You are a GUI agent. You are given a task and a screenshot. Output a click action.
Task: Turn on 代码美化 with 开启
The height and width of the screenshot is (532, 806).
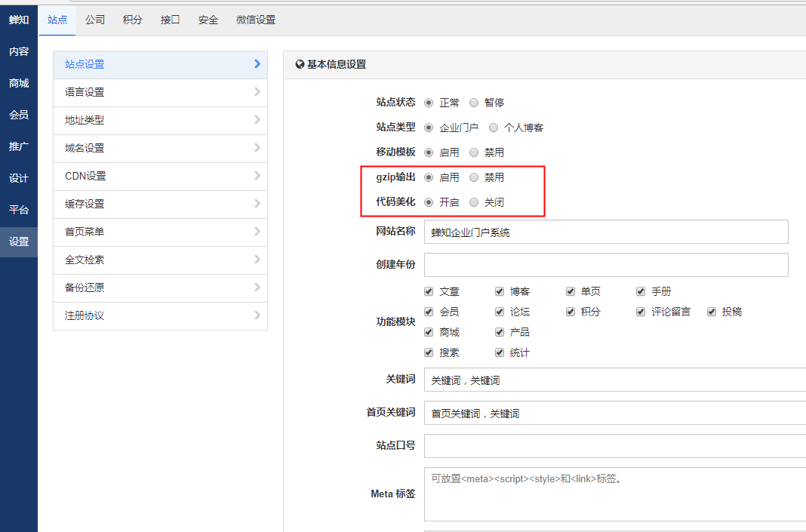429,202
